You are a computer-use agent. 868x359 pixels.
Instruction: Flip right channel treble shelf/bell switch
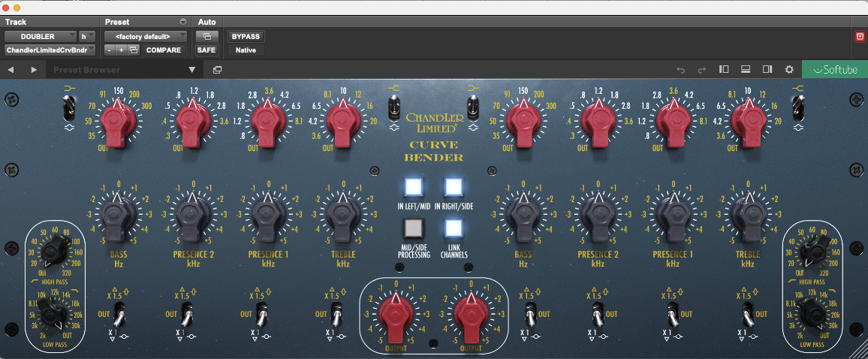click(x=797, y=107)
